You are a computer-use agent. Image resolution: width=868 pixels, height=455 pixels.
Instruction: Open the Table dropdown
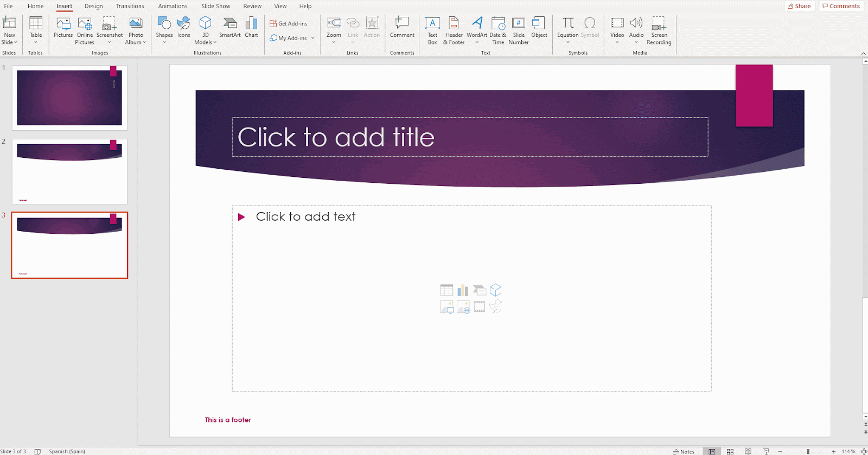click(36, 42)
